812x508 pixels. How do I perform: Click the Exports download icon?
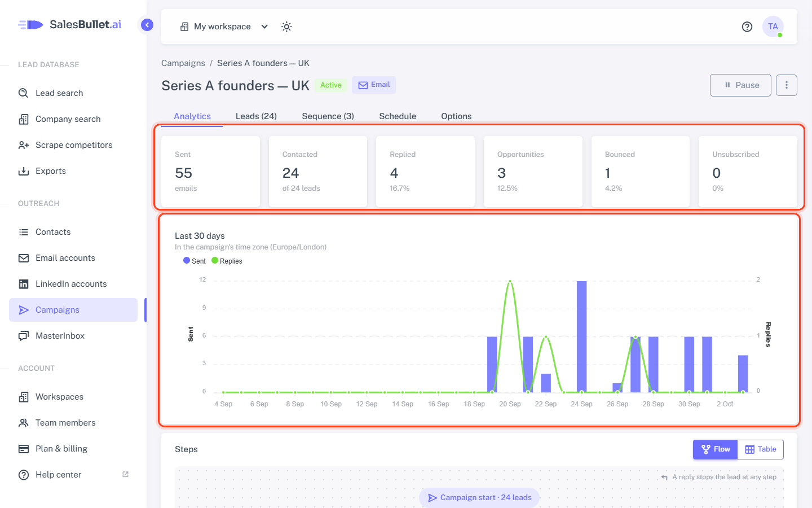(x=24, y=171)
